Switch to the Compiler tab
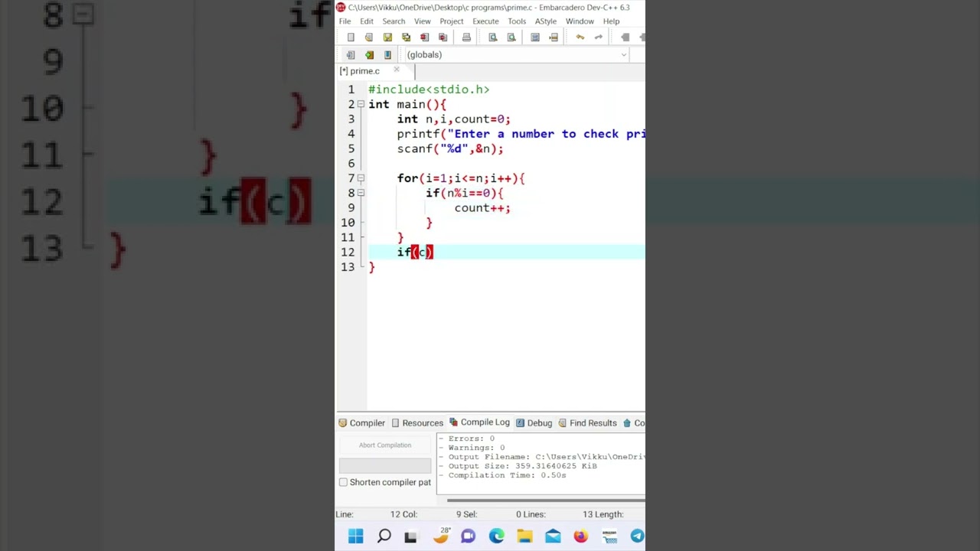This screenshot has width=980, height=551. click(362, 423)
